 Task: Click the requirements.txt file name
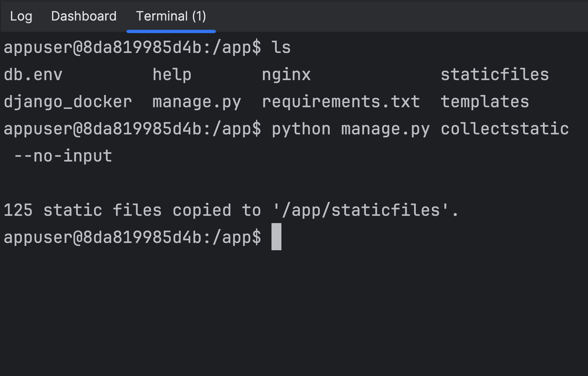click(341, 102)
